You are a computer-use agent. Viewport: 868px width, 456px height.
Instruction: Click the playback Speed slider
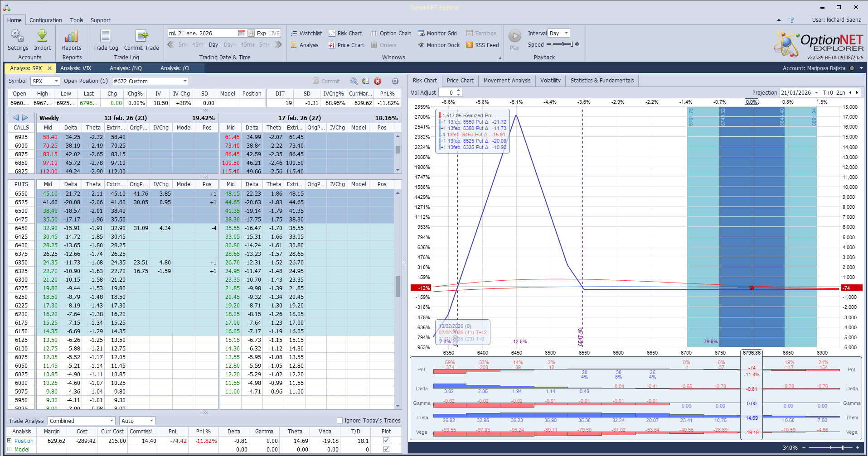pyautogui.click(x=563, y=44)
